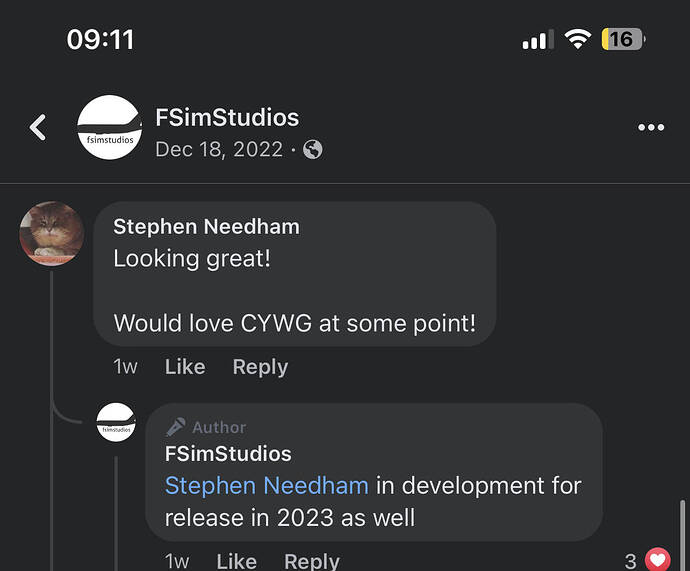Viewport: 690px width, 571px height.
Task: Tap the FSimStudios header profile picture
Action: 110,127
